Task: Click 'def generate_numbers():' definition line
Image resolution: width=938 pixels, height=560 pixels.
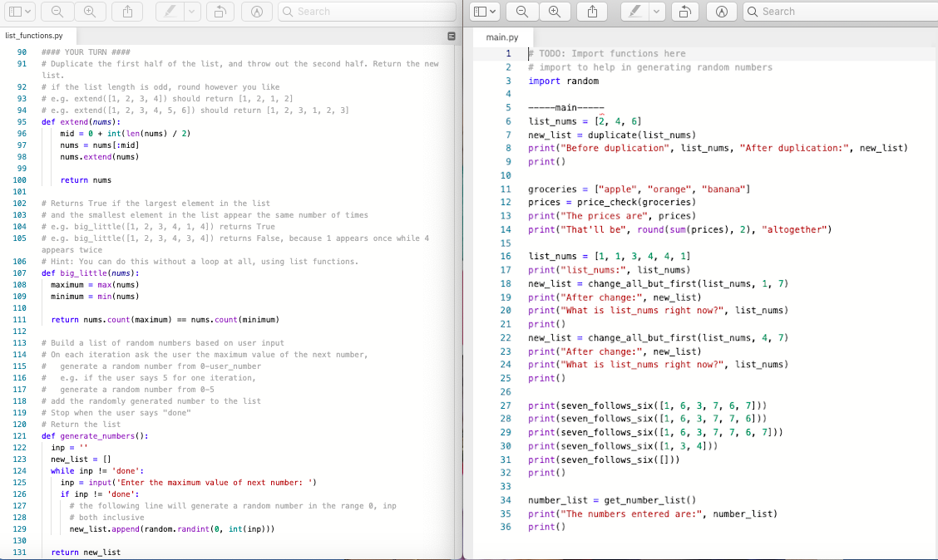Action: pyautogui.click(x=95, y=435)
